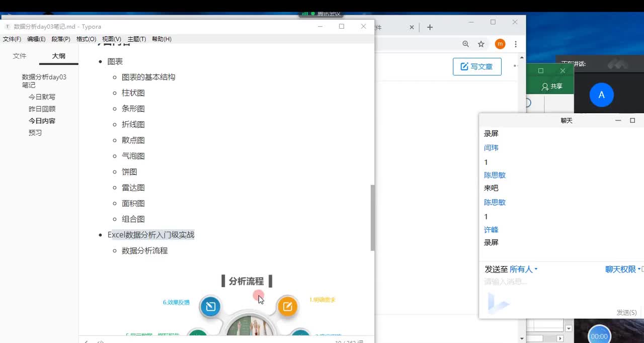Open the 段落(P) menu
Viewport: 644px width, 343px height.
(61, 39)
